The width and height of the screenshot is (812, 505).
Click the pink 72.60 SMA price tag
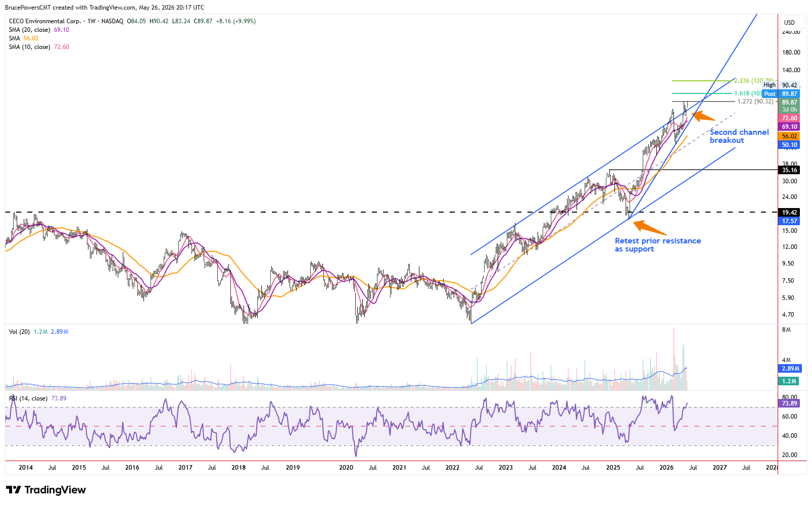[x=789, y=118]
